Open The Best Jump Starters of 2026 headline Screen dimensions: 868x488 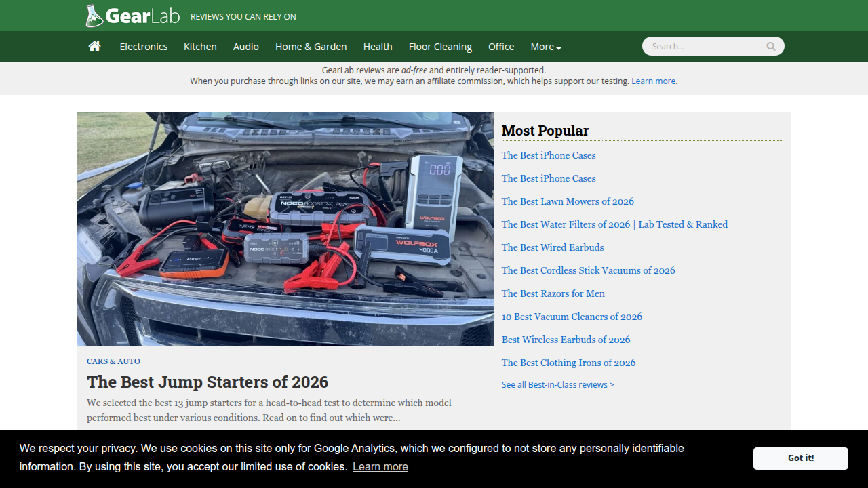[x=208, y=382]
